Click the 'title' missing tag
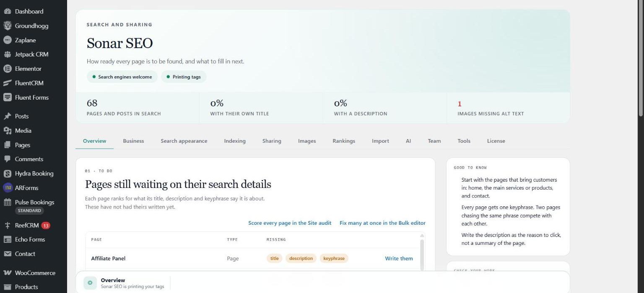 click(275, 259)
